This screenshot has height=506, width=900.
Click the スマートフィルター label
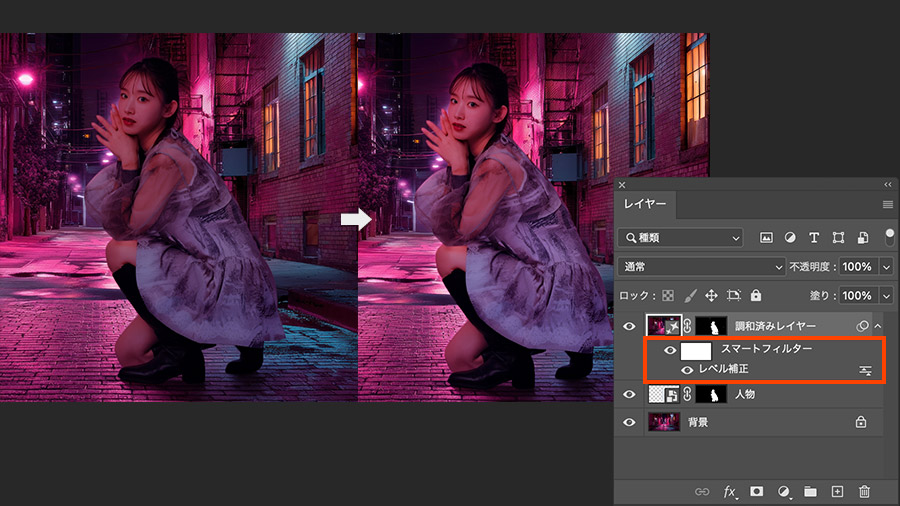click(x=767, y=349)
